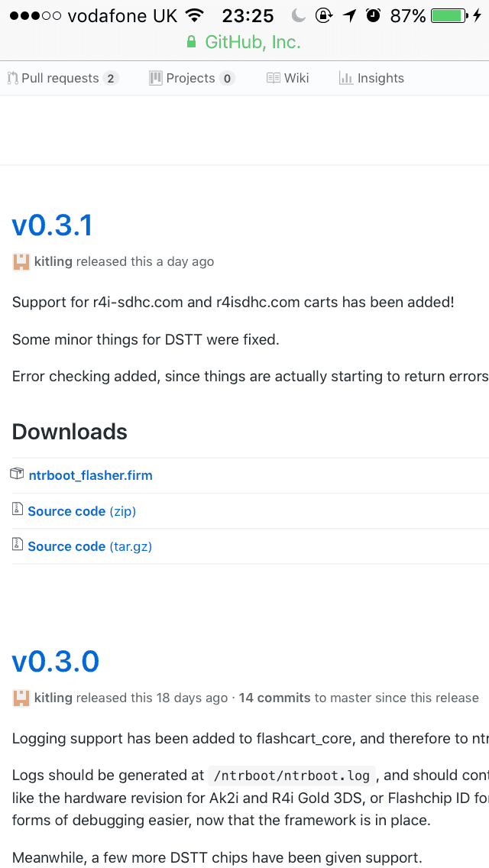Click the zip file icon
Viewport: 489px width, 868px height.
click(18, 510)
